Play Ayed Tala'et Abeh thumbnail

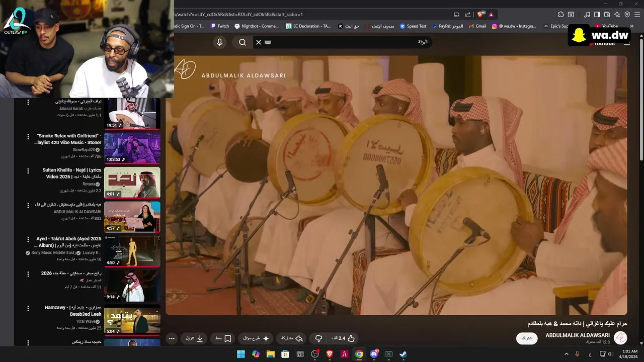pos(132,251)
